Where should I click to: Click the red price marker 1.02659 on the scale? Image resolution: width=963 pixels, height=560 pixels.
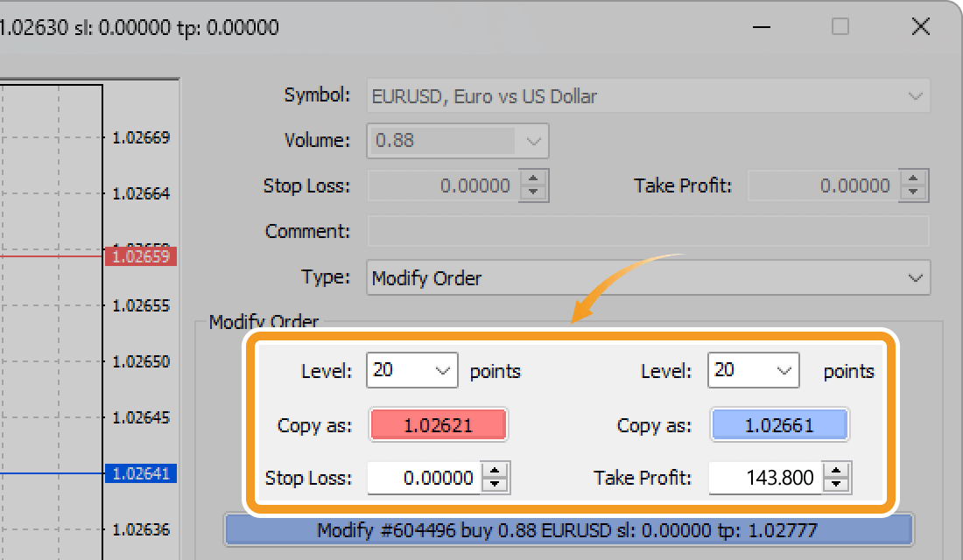(x=141, y=255)
